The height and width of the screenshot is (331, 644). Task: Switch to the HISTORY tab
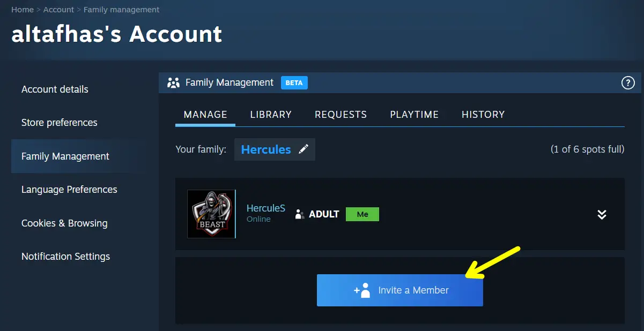pos(483,114)
